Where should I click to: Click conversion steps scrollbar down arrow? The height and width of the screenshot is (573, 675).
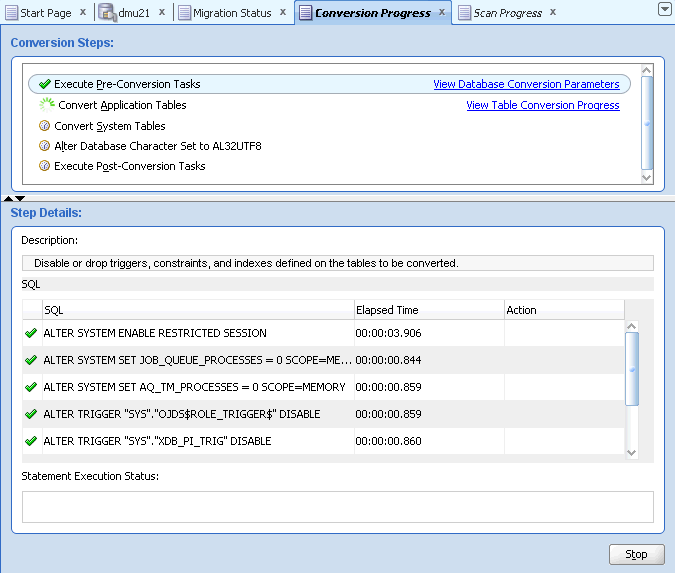click(x=646, y=177)
